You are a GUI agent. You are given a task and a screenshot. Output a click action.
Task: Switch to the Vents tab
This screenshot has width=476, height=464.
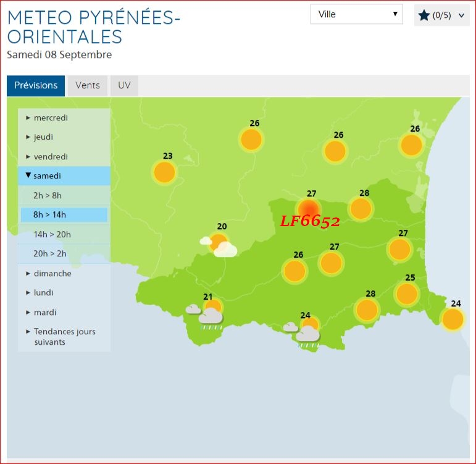coord(88,85)
